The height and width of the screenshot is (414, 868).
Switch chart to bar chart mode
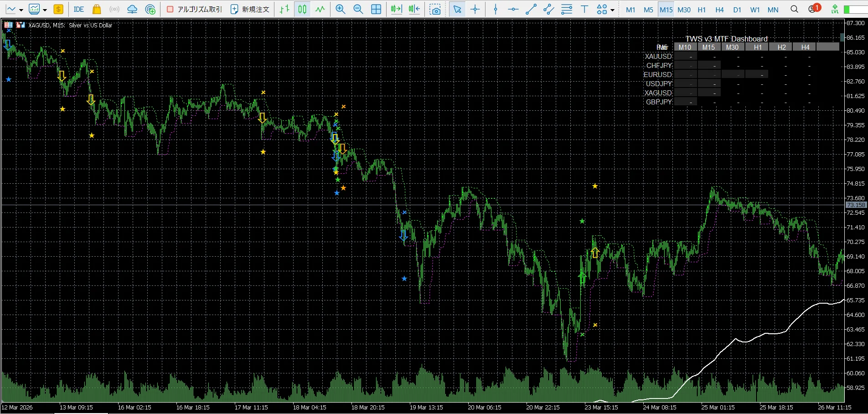point(284,9)
